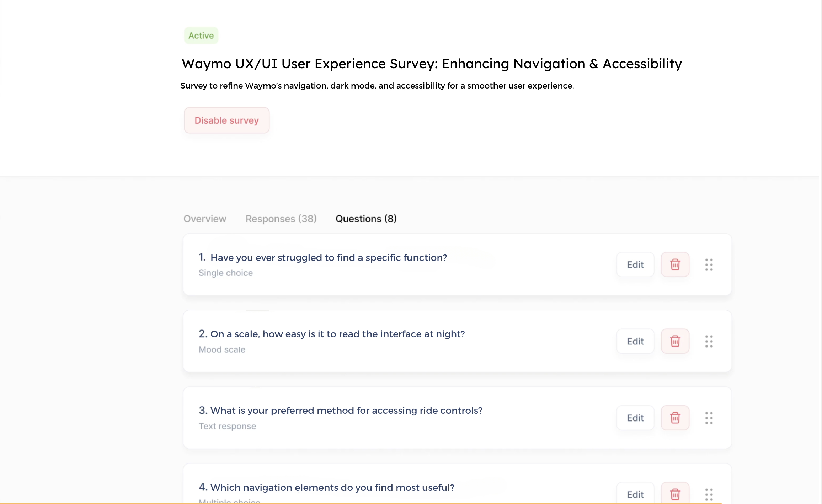The width and height of the screenshot is (822, 504).
Task: Delete question 2 with trash icon
Action: [675, 341]
